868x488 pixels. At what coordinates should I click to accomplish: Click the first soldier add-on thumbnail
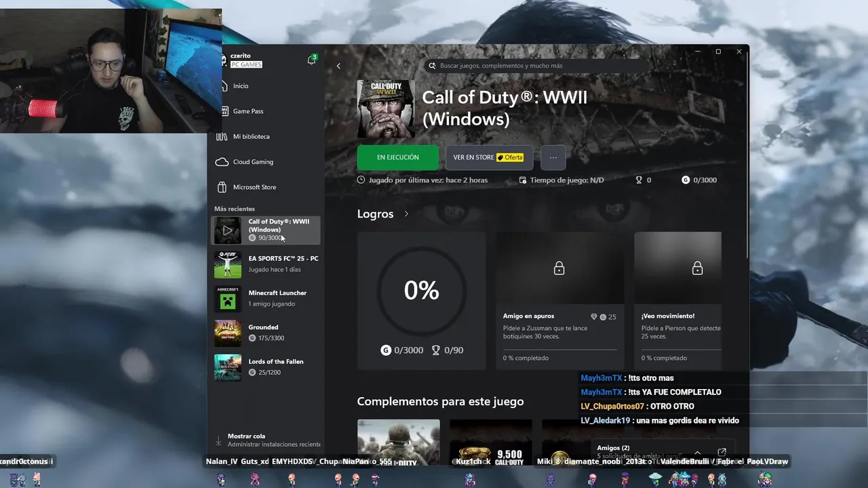tap(398, 442)
